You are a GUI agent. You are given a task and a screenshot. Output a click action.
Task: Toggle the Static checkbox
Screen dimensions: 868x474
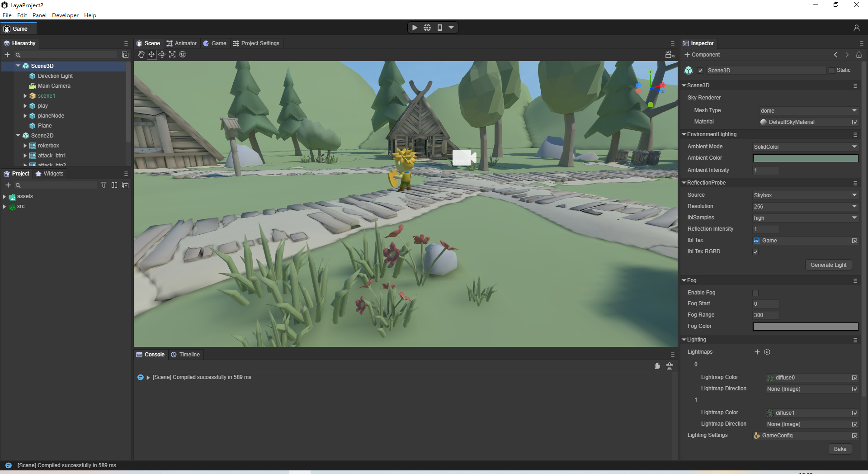pos(831,71)
